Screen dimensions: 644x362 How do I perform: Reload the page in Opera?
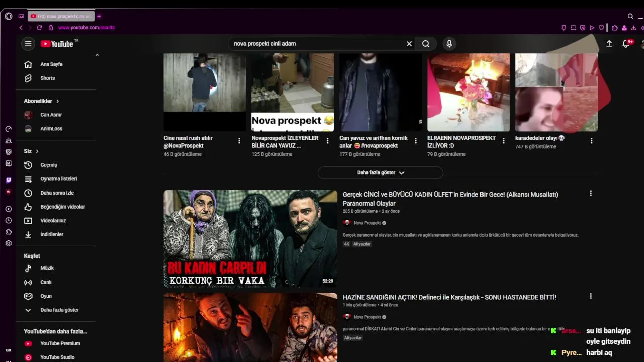39,28
